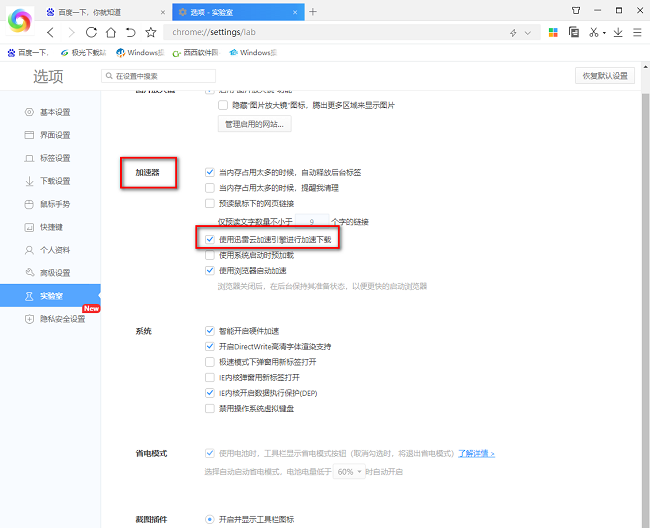Image resolution: width=650 pixels, height=528 pixels.
Task: Click the 管理启用的网站 button
Action: 255,124
